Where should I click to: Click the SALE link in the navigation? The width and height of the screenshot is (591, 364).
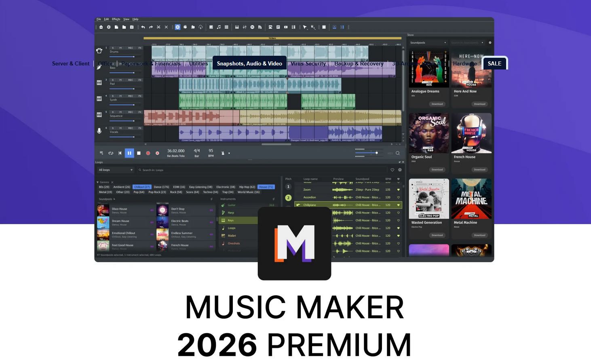495,63
